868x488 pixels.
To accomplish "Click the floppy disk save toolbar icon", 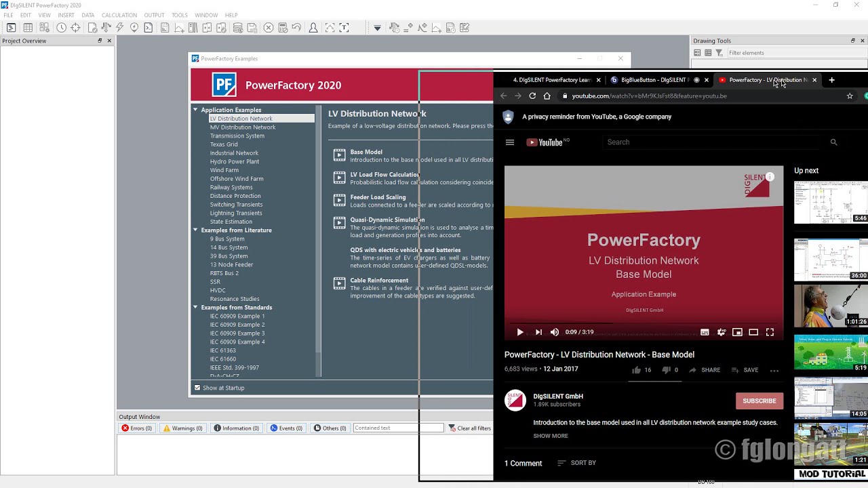I will tap(252, 28).
